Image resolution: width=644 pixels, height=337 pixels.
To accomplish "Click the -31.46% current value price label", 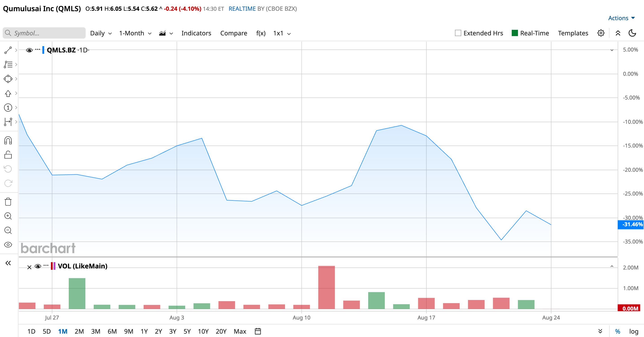I will tap(631, 224).
